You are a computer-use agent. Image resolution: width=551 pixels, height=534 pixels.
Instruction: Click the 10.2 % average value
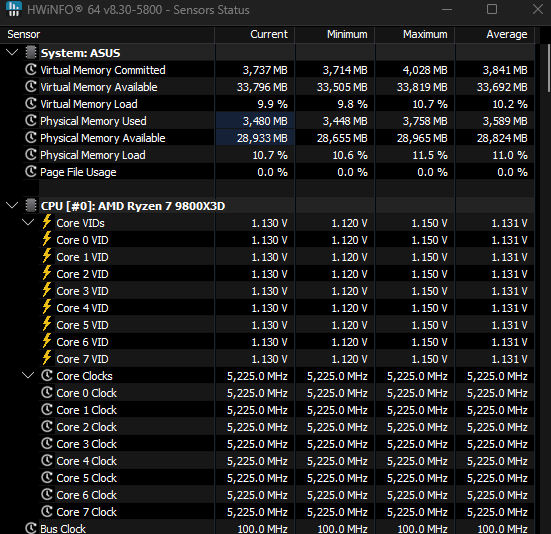[x=510, y=104]
